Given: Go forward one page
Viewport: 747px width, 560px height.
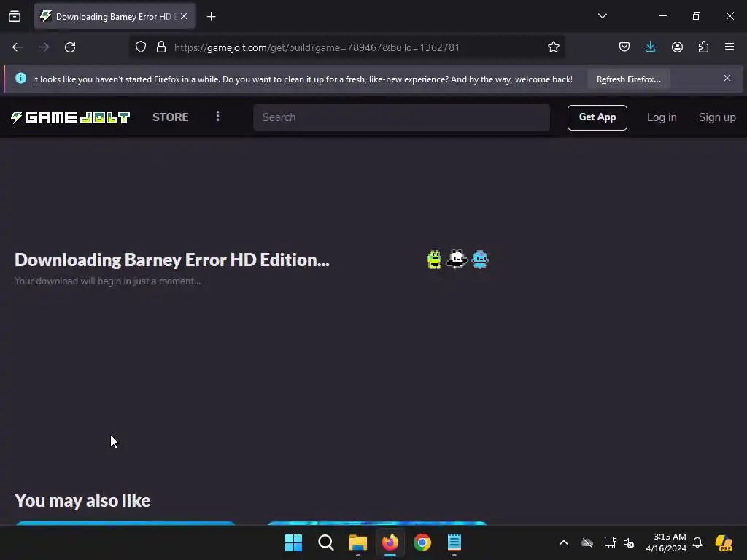Looking at the screenshot, I should pos(44,47).
